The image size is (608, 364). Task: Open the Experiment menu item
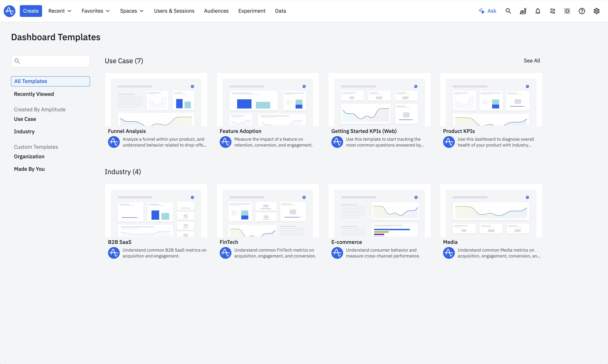click(252, 11)
